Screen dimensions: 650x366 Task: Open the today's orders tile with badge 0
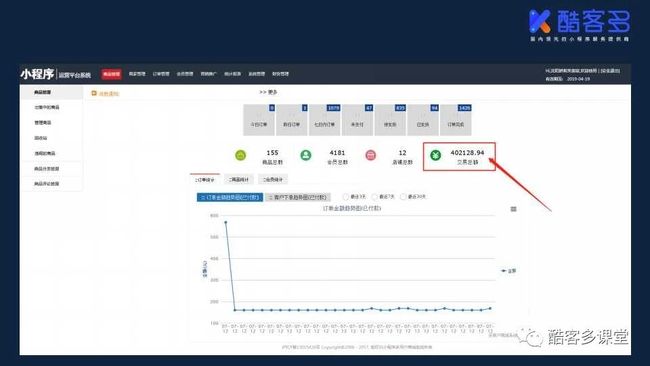click(x=259, y=120)
